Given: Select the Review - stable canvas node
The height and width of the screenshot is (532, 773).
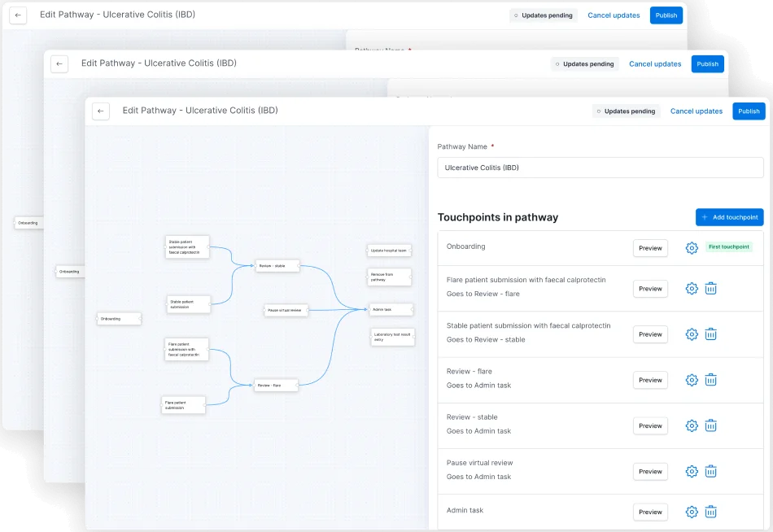Looking at the screenshot, I should (277, 266).
